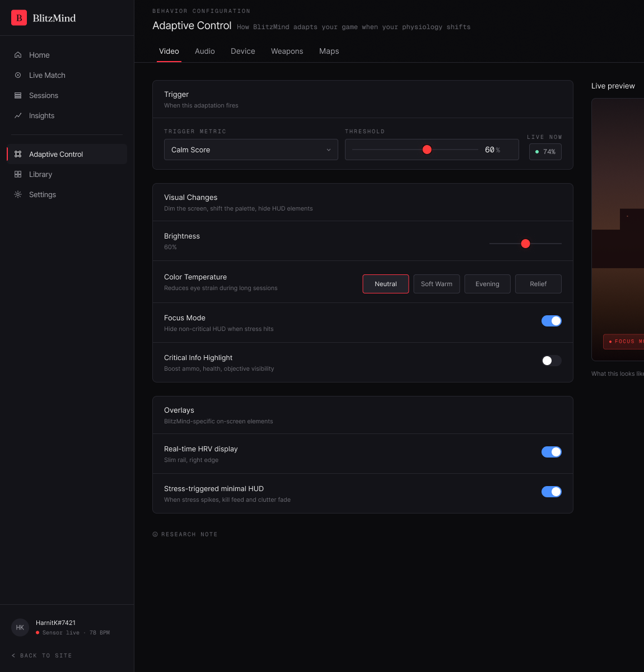Click the Visual Changes section heading
The image size is (644, 672).
point(190,197)
